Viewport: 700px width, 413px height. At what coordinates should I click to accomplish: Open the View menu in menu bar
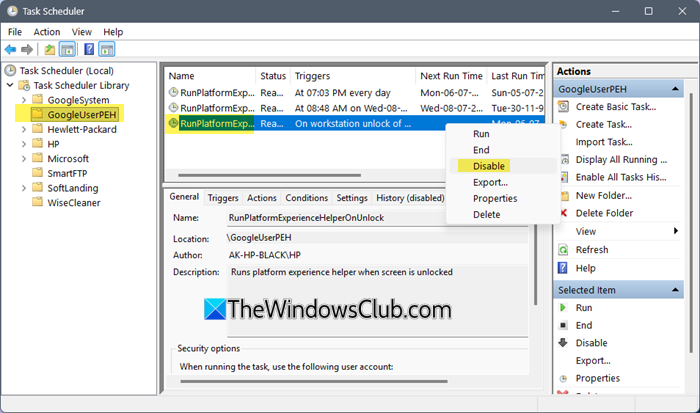(x=82, y=32)
